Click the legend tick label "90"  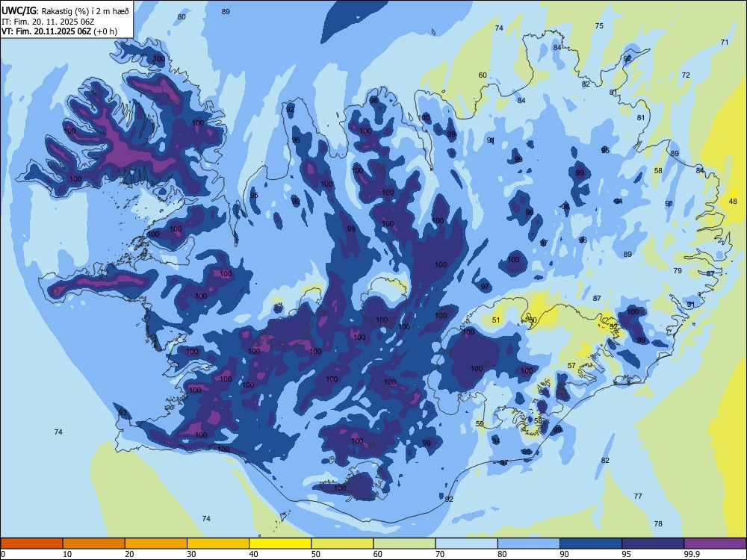(x=564, y=554)
